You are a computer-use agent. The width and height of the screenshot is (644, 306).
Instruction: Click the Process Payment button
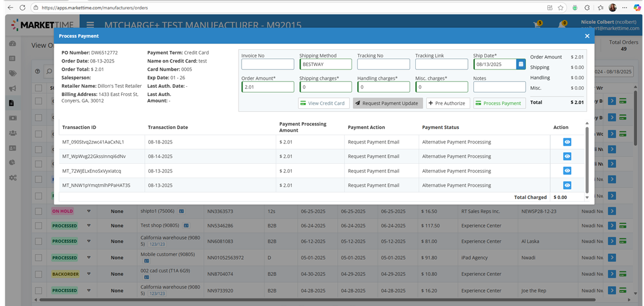click(499, 104)
